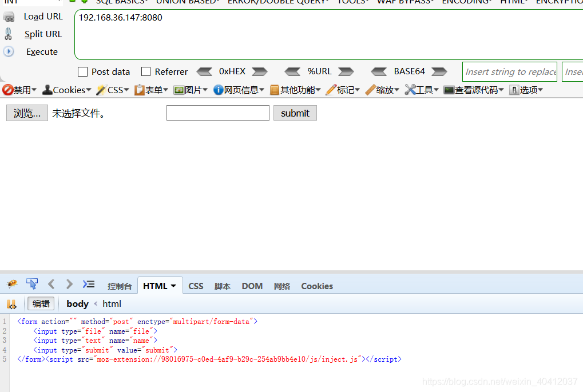
Task: Switch to the 控制台 tab
Action: (x=120, y=286)
